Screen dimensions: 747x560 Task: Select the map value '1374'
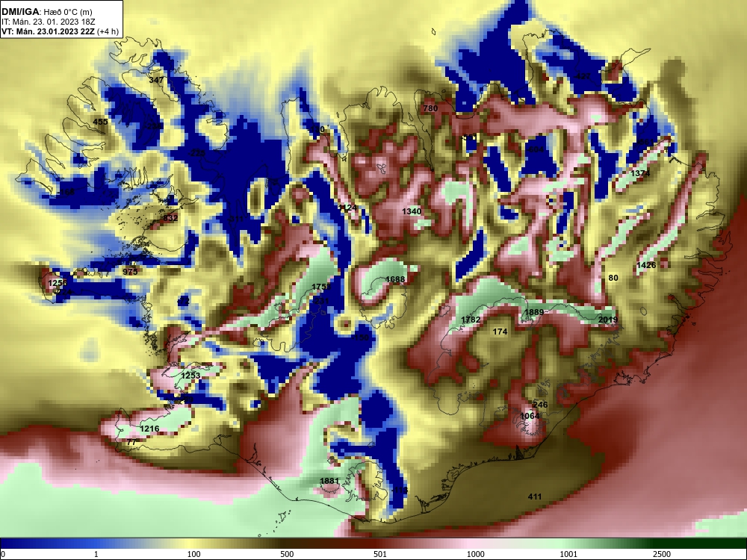(640, 174)
